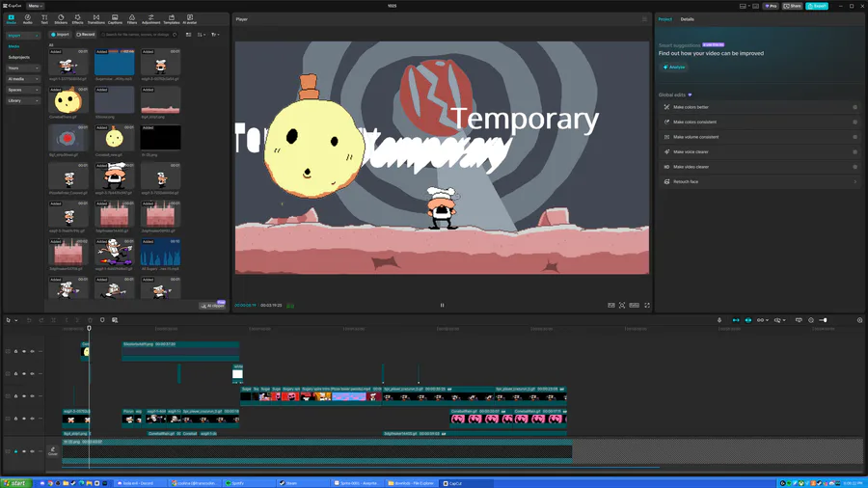Click the fullscreen icon in the player
The width and height of the screenshot is (868, 488).
click(646, 306)
